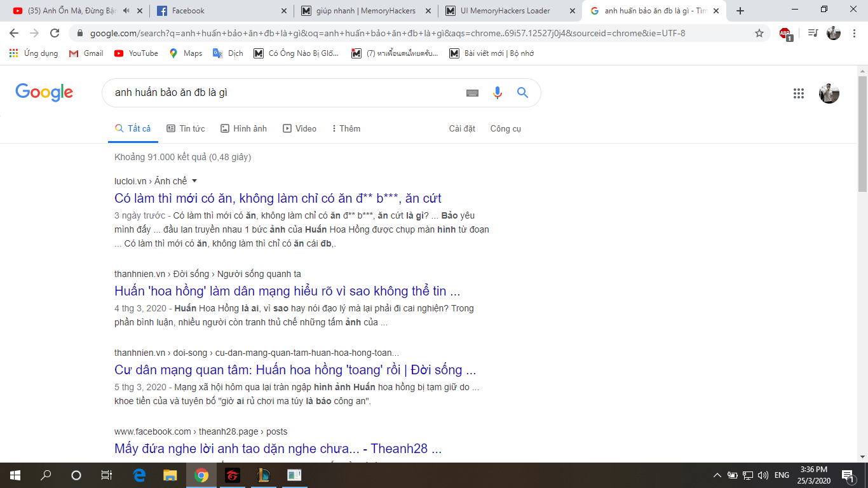Open File Explorer from taskbar

170,475
